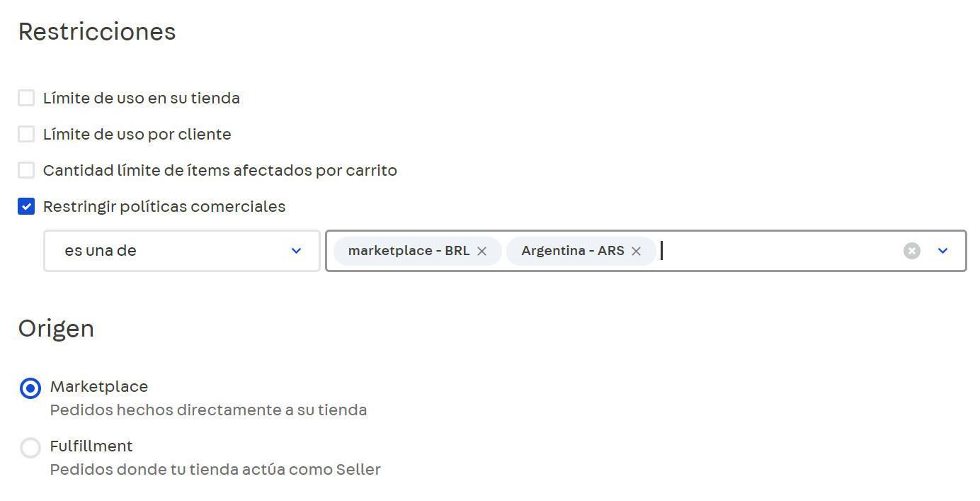Clear all selected policies using the gray clear icon
Image resolution: width=980 pixels, height=501 pixels.
tap(911, 250)
